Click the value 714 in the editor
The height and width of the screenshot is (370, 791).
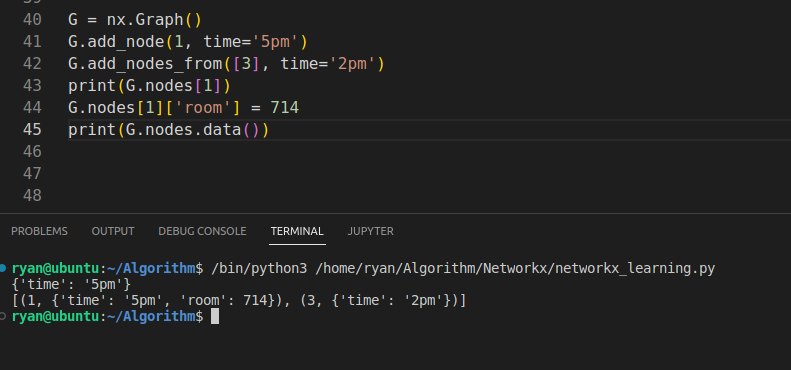[x=285, y=108]
